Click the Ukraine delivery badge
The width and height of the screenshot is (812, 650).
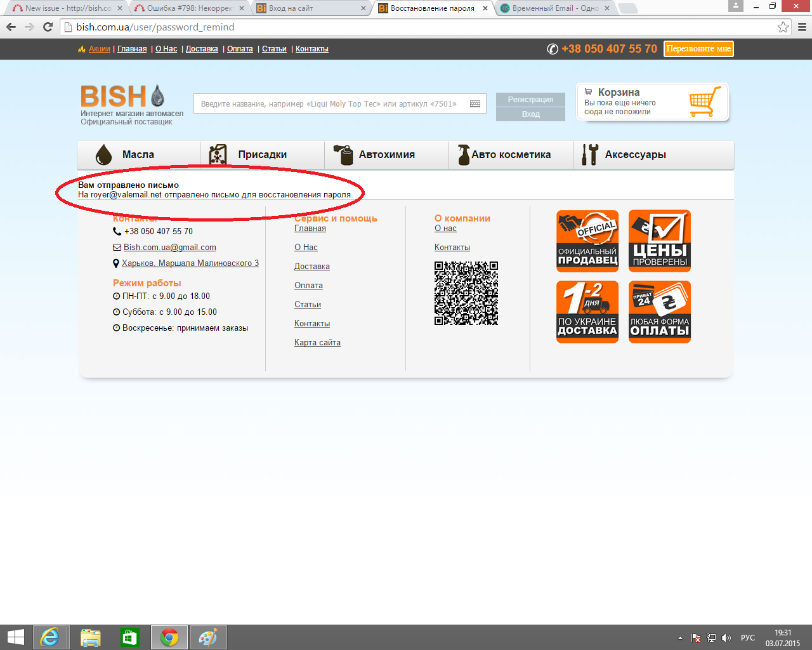[587, 312]
